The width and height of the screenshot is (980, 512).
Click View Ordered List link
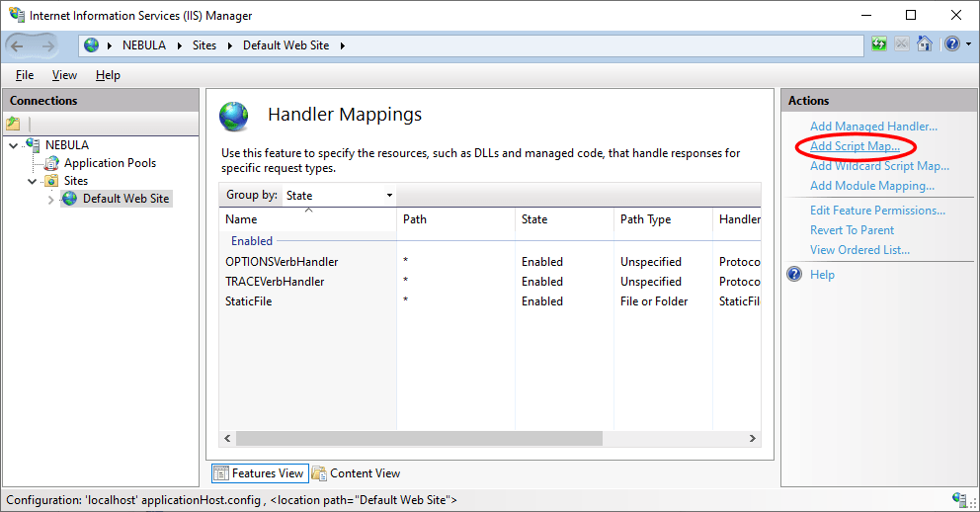859,250
